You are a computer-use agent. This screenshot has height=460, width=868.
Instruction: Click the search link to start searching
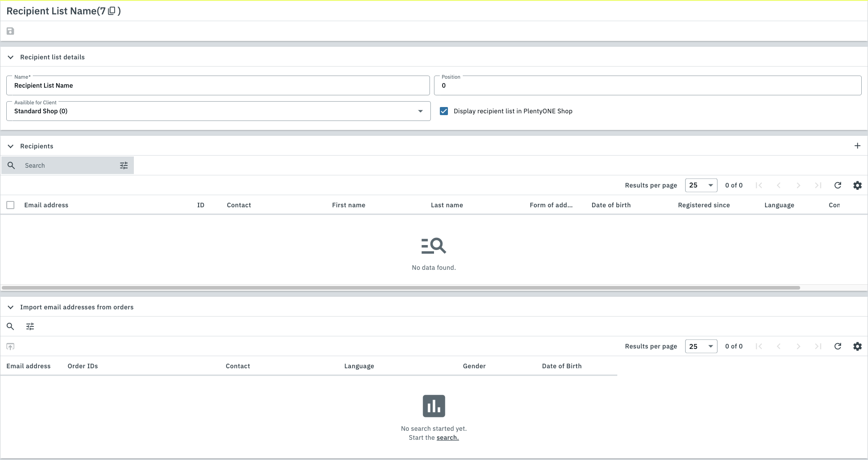(447, 438)
